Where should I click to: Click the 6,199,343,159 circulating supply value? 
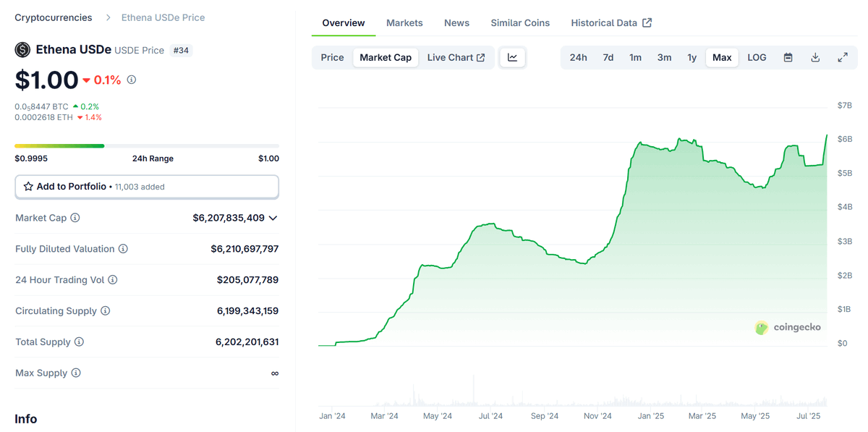[x=247, y=311]
